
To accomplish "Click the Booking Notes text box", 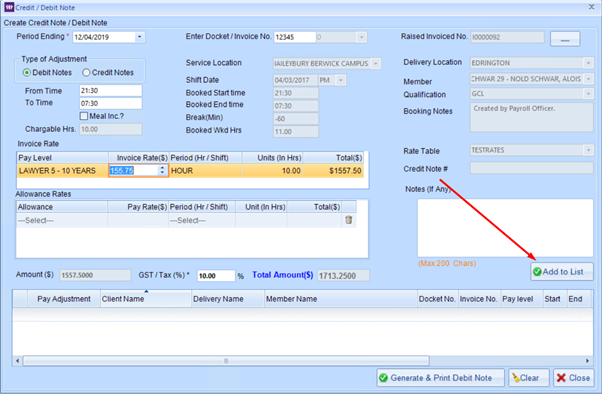I will click(532, 117).
